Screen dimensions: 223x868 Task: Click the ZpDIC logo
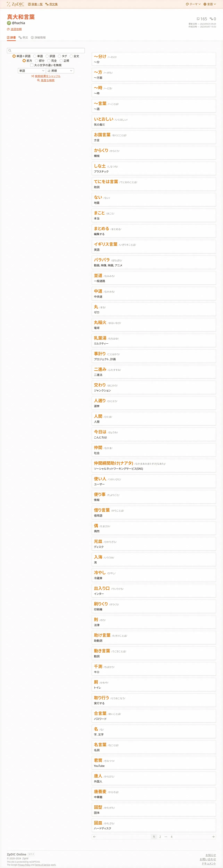(x=15, y=4)
